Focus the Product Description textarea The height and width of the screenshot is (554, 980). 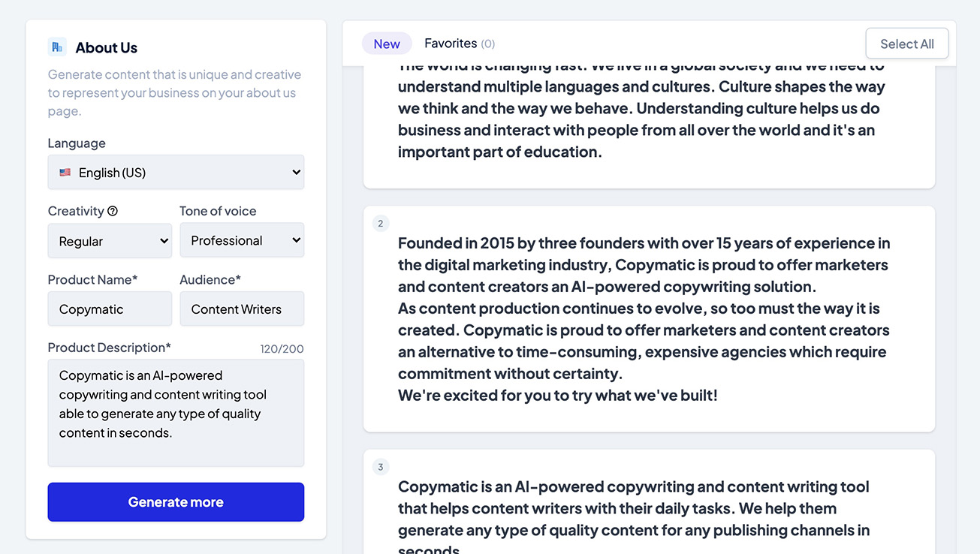pyautogui.click(x=176, y=413)
